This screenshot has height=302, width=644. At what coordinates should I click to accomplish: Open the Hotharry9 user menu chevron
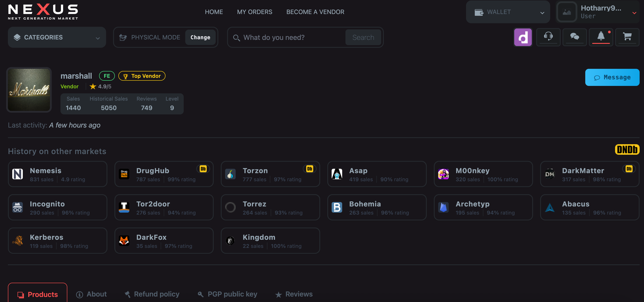click(x=634, y=13)
